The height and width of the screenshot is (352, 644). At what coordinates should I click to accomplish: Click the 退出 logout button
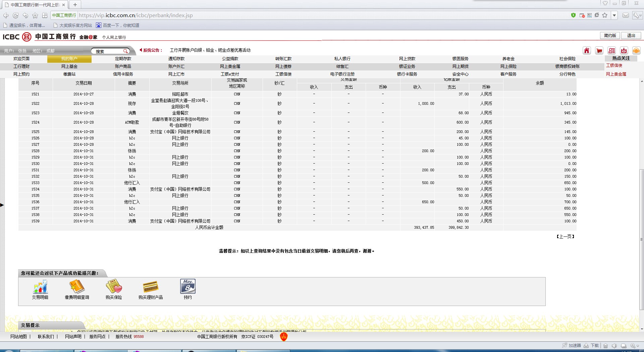pos(631,36)
